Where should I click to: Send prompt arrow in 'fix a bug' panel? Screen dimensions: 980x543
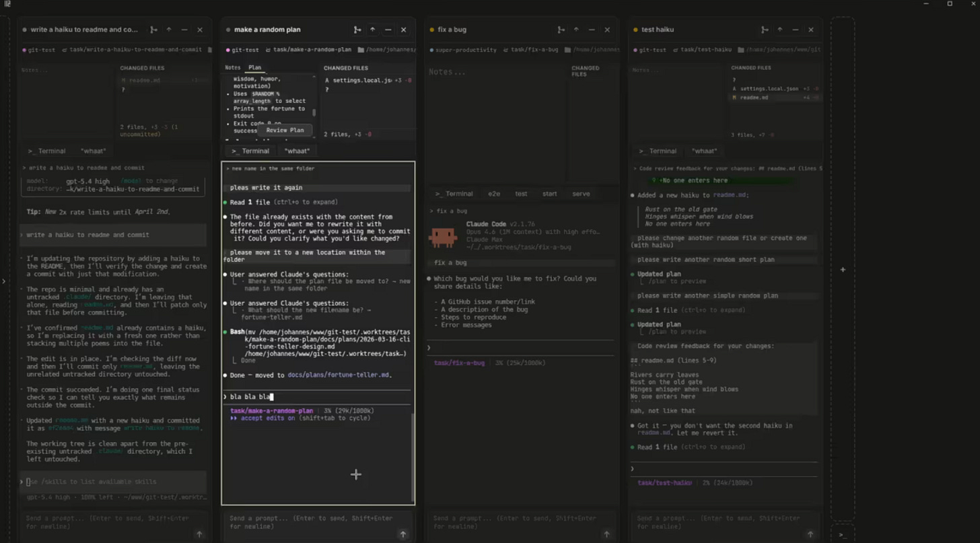click(x=606, y=534)
